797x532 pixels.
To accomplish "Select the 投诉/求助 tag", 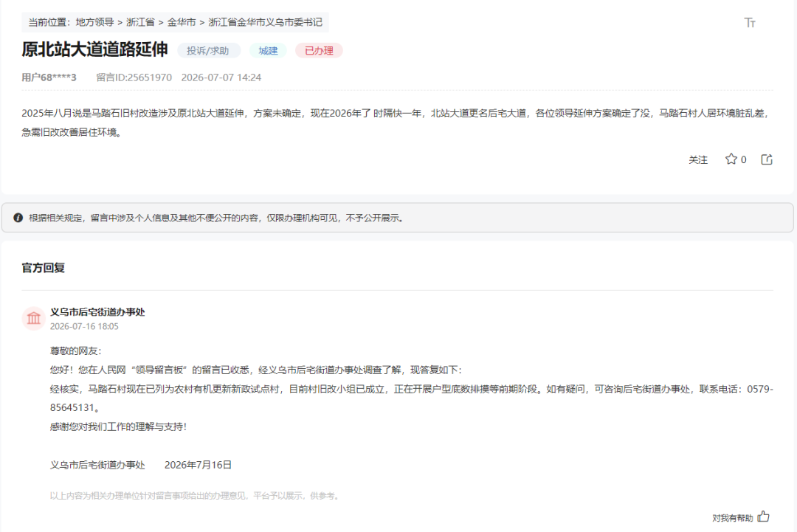I will [208, 51].
